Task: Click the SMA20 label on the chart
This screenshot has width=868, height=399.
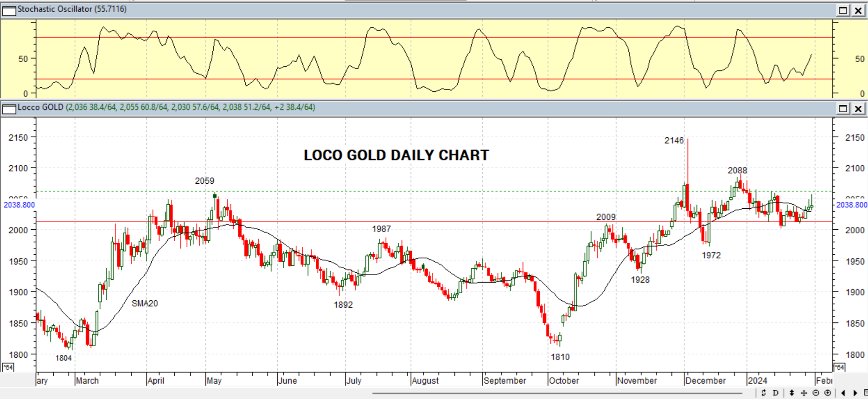Action: 145,303
